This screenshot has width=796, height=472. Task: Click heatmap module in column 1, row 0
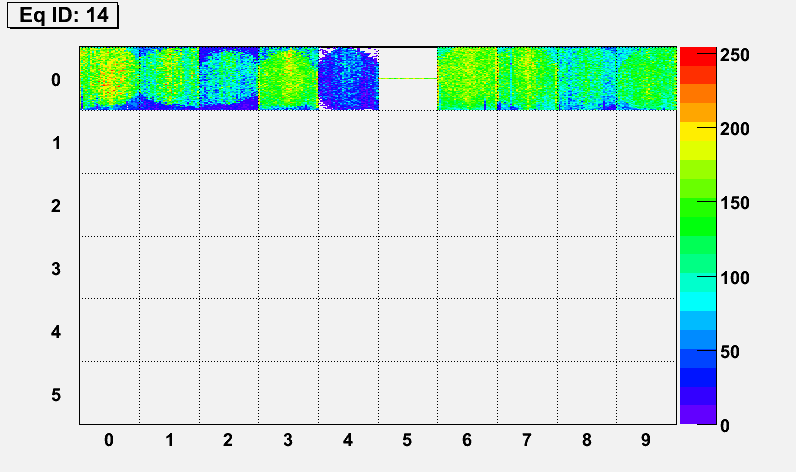170,79
